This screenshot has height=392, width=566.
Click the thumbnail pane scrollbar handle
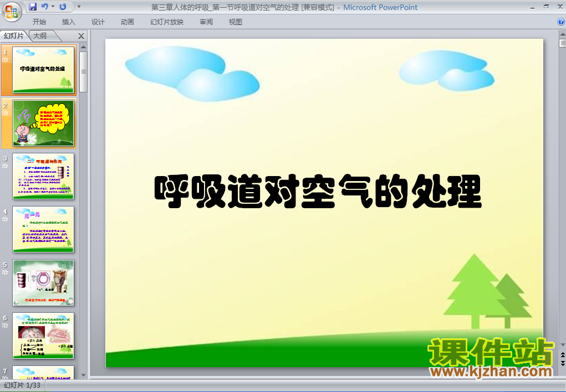point(83,72)
